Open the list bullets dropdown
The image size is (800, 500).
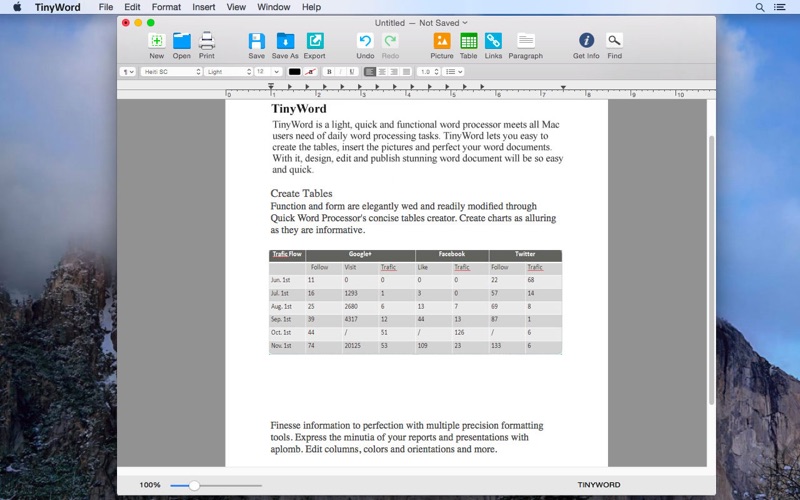click(454, 72)
